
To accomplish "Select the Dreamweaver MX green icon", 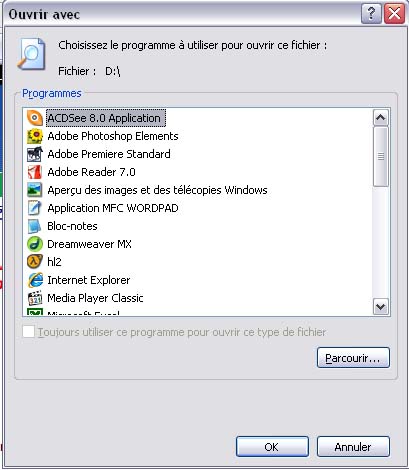I will (x=35, y=244).
